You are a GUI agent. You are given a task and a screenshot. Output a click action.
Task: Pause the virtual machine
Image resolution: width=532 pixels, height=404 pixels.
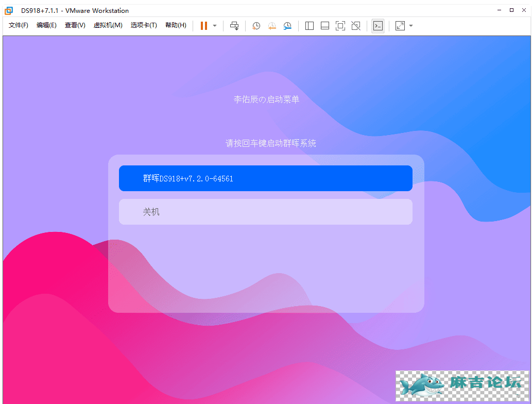(x=203, y=26)
